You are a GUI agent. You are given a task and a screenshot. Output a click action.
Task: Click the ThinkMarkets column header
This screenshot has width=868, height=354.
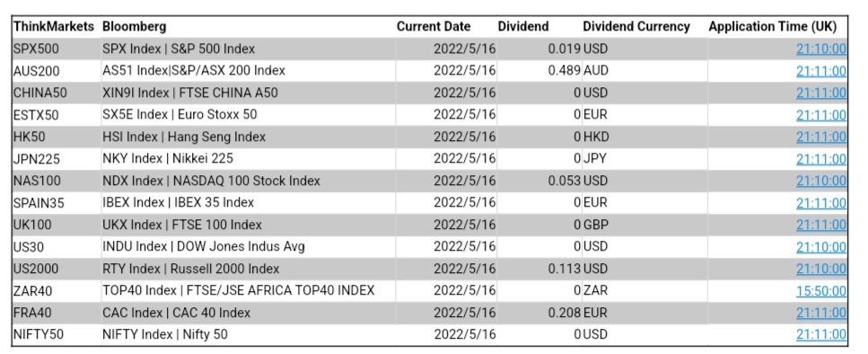[x=54, y=27]
